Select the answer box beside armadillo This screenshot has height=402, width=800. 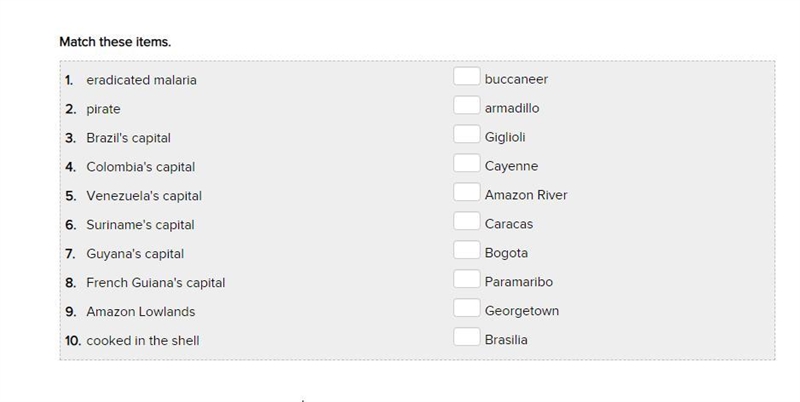[466, 106]
